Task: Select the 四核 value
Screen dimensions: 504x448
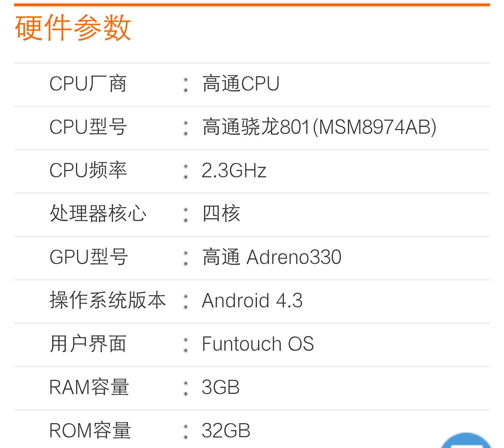Action: click(x=221, y=214)
